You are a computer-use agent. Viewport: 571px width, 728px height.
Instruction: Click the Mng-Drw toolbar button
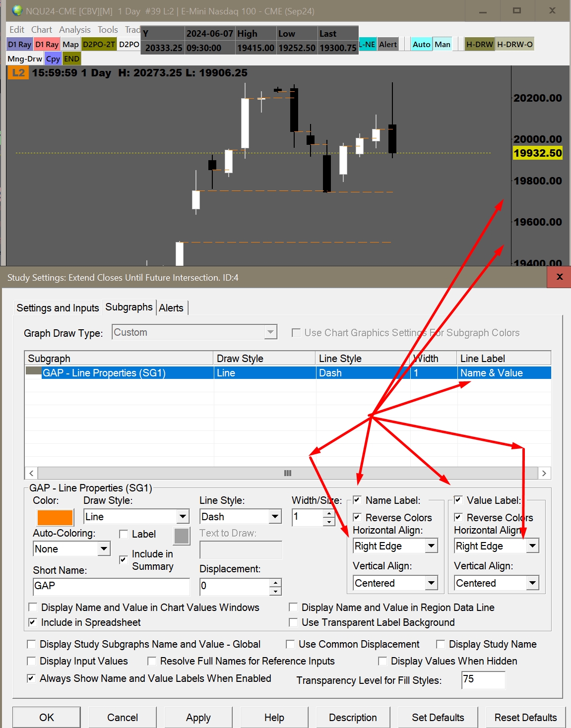(25, 59)
